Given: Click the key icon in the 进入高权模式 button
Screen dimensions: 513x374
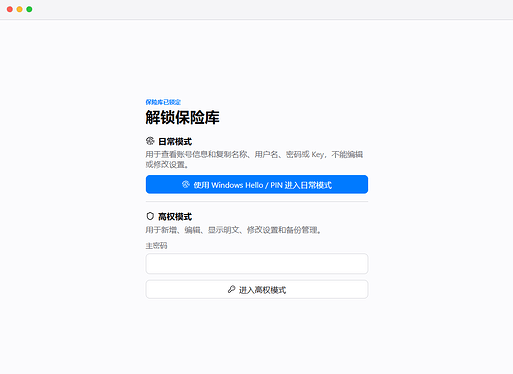Looking at the screenshot, I should coord(231,289).
